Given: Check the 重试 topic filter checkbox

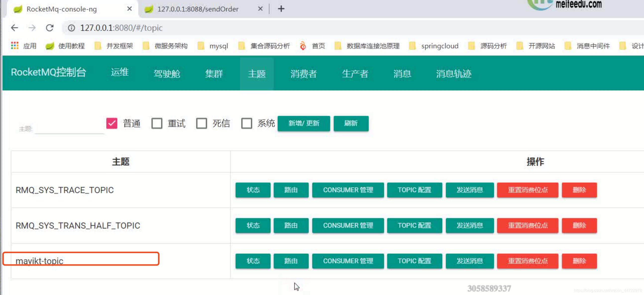Looking at the screenshot, I should tap(157, 123).
